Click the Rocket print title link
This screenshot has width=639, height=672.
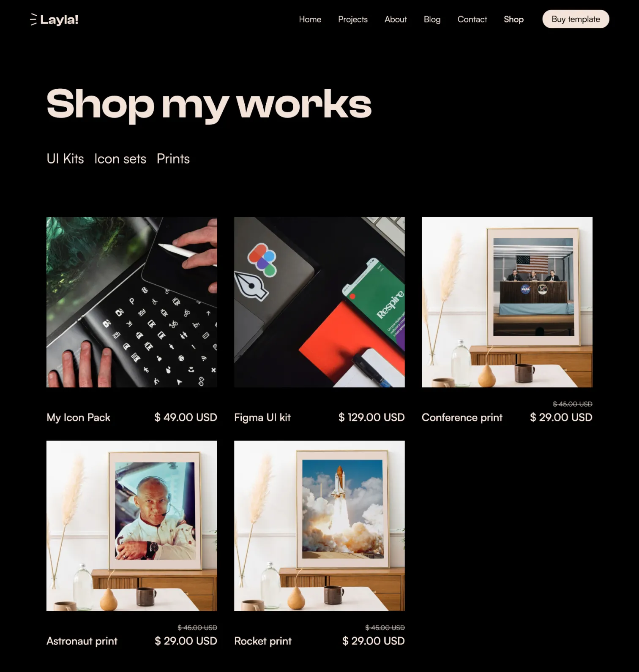pos(263,641)
